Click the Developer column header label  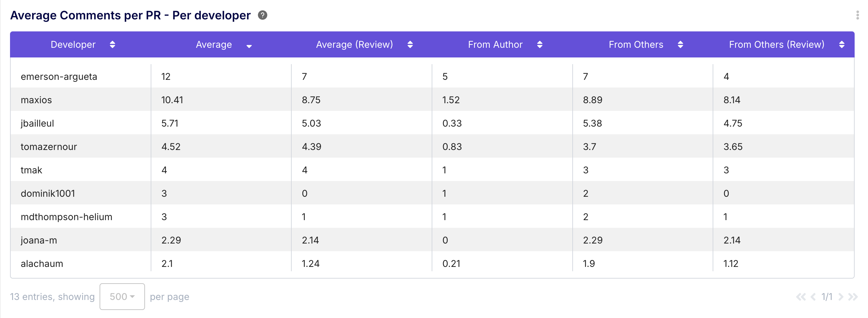[x=73, y=44]
